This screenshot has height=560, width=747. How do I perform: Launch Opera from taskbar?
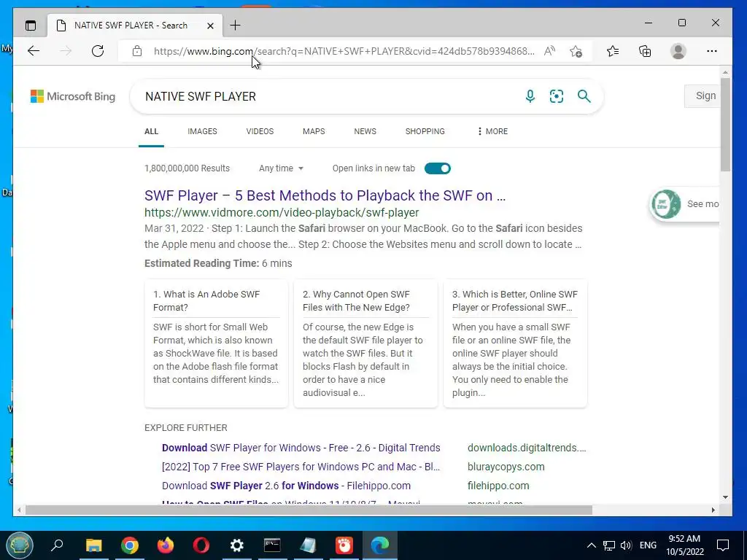tap(201, 545)
